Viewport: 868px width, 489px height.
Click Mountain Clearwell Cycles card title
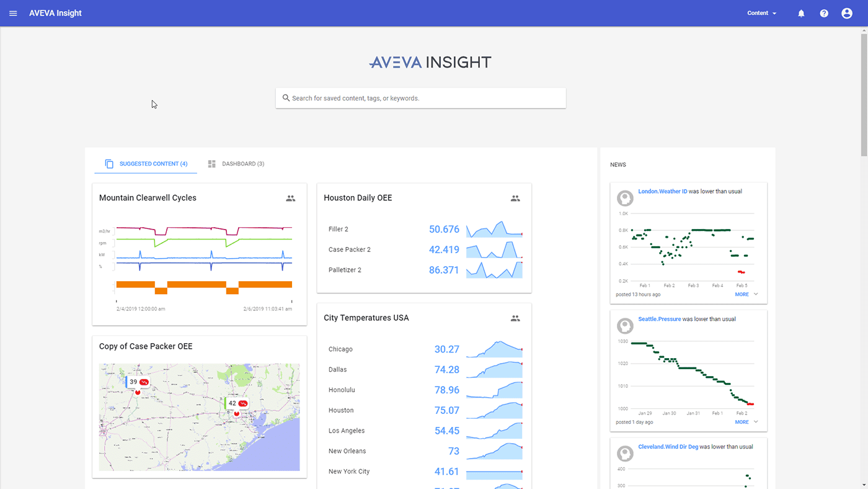pos(148,198)
